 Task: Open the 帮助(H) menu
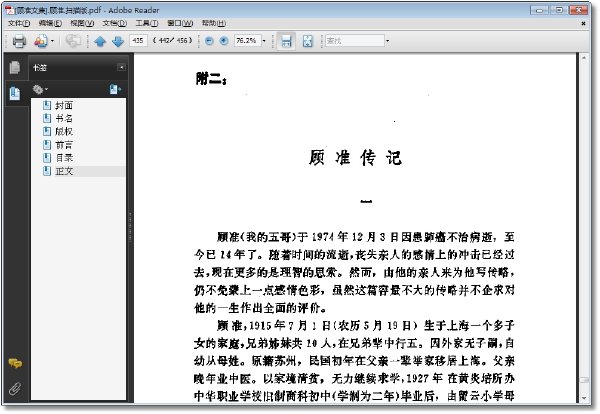(x=214, y=23)
